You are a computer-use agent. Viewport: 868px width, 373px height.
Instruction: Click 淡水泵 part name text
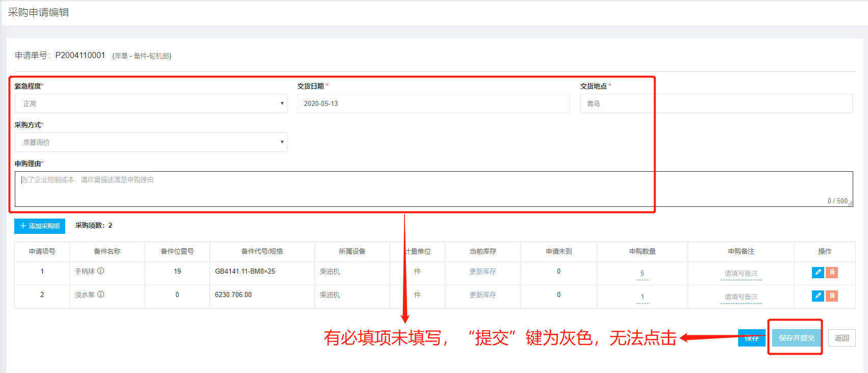[x=85, y=295]
